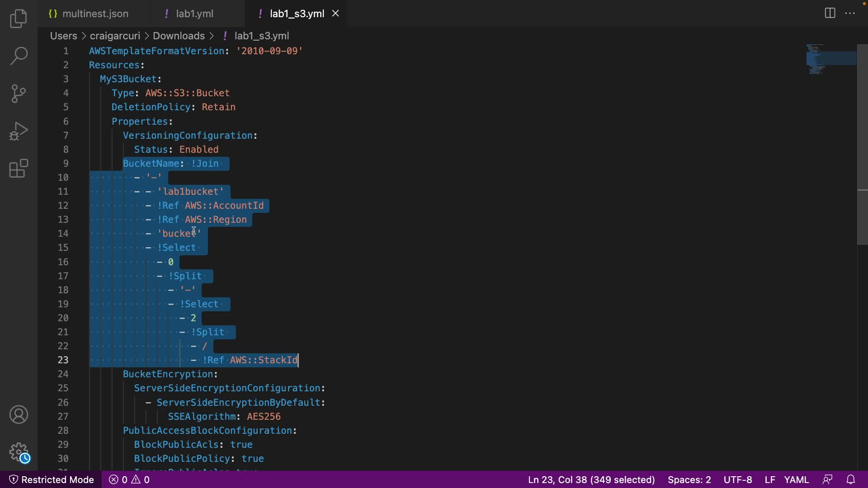Open the errors and warnings indicator
This screenshot has height=488, width=868.
coord(129,479)
